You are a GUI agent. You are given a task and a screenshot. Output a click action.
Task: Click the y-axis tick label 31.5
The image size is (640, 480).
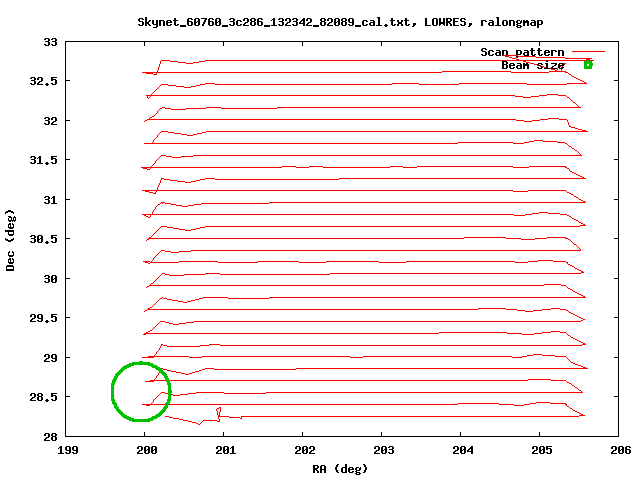44,160
